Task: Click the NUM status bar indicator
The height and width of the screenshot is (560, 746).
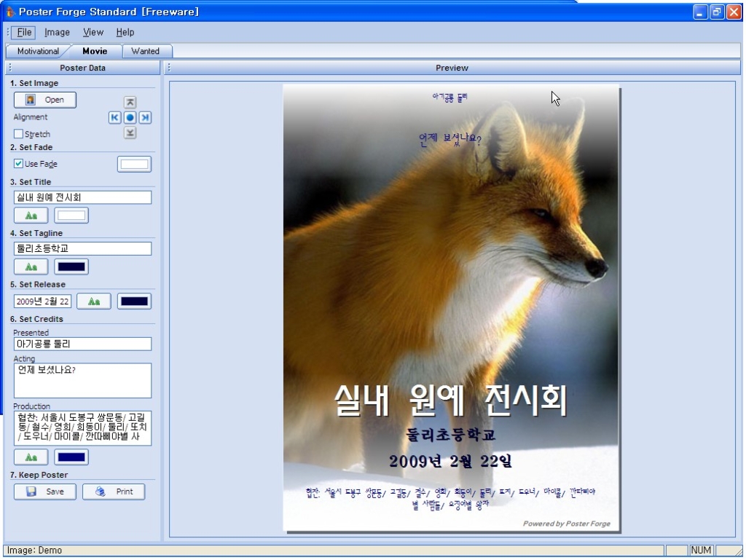Action: pyautogui.click(x=701, y=550)
